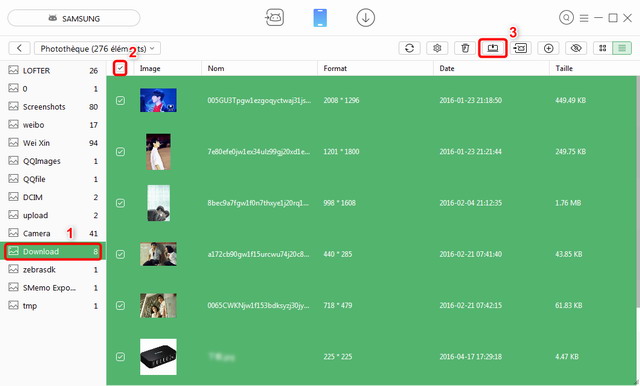Click the send-to-computer export icon
The width and height of the screenshot is (640, 386).
click(493, 48)
